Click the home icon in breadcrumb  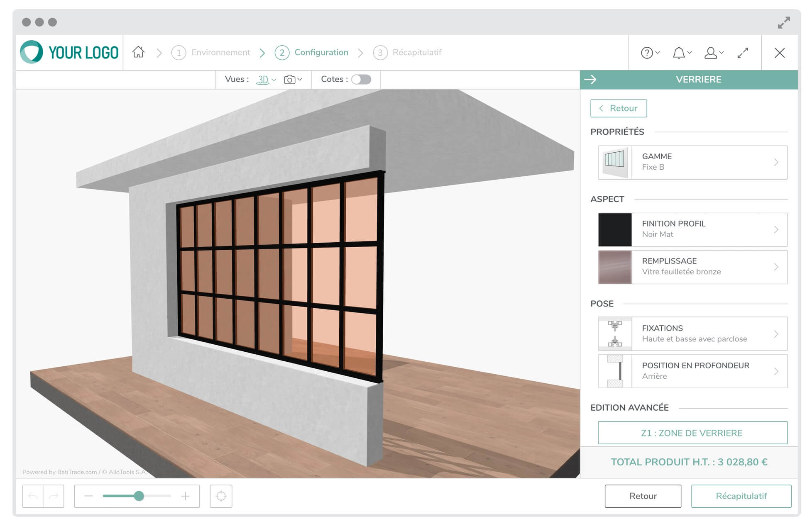click(x=138, y=52)
